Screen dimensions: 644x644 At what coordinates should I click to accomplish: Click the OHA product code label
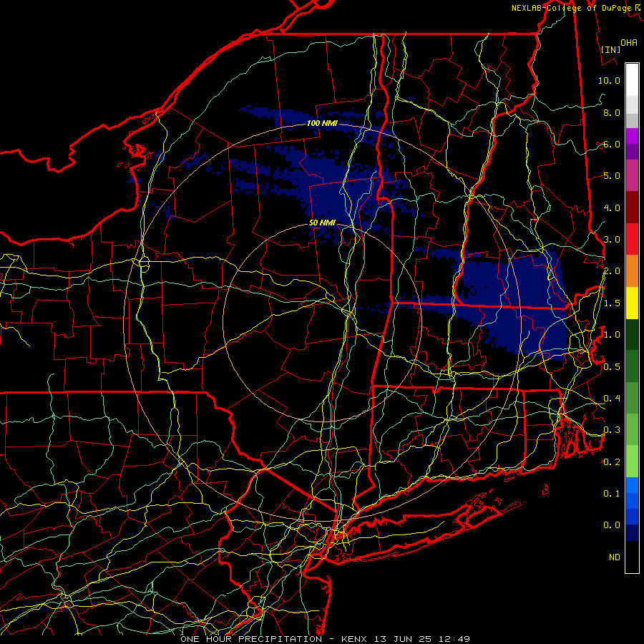[629, 43]
